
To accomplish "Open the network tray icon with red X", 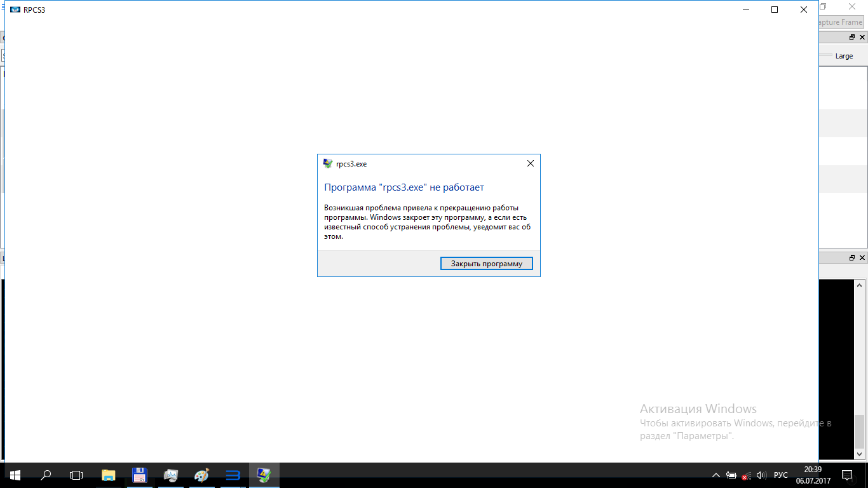I will (x=746, y=475).
